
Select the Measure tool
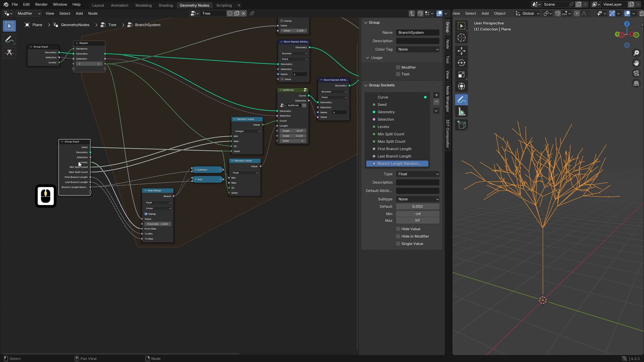point(462,111)
